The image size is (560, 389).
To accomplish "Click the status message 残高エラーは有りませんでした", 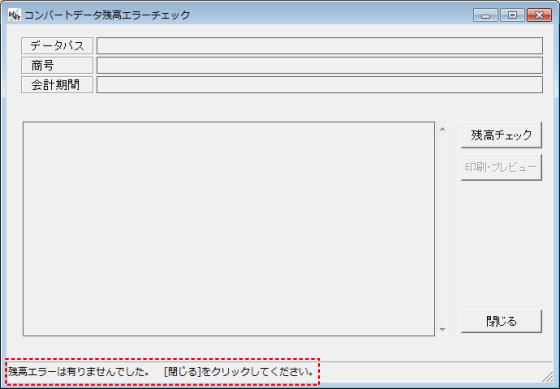I will 78,372.
